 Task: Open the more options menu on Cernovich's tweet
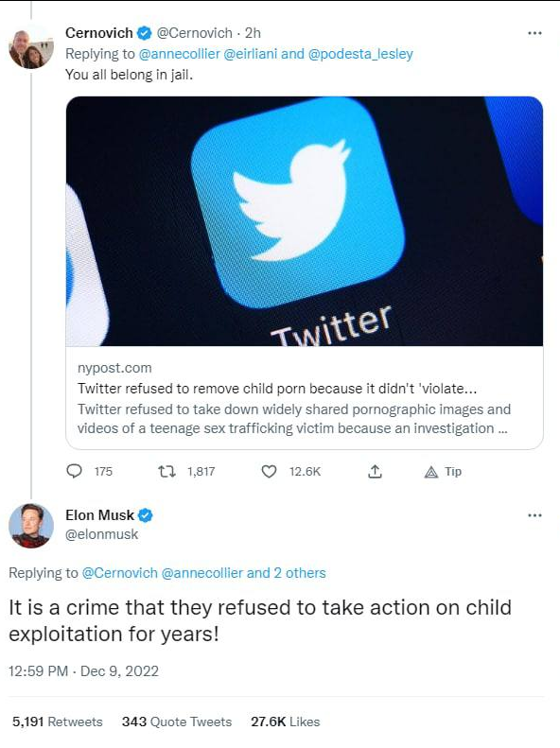(534, 33)
